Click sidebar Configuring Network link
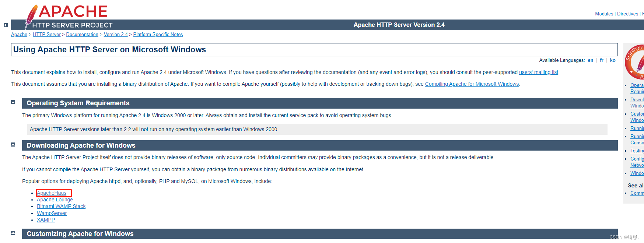The width and height of the screenshot is (644, 243). coord(637,162)
